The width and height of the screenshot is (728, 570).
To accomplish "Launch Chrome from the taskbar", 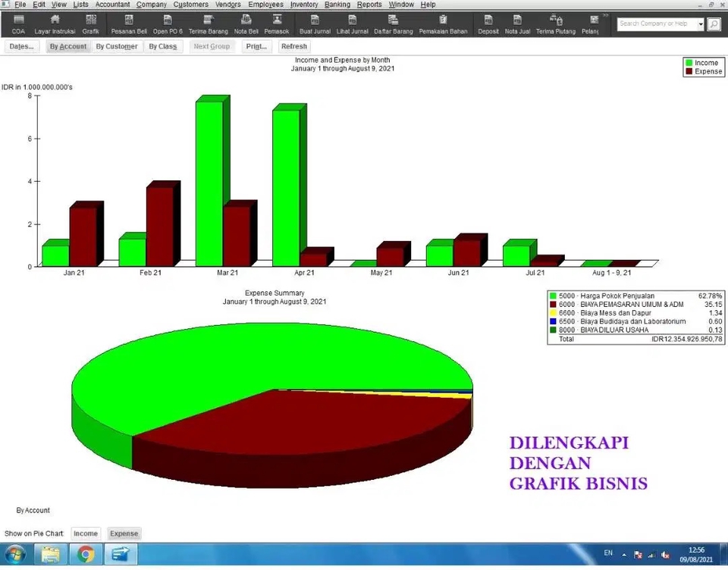I will point(86,554).
